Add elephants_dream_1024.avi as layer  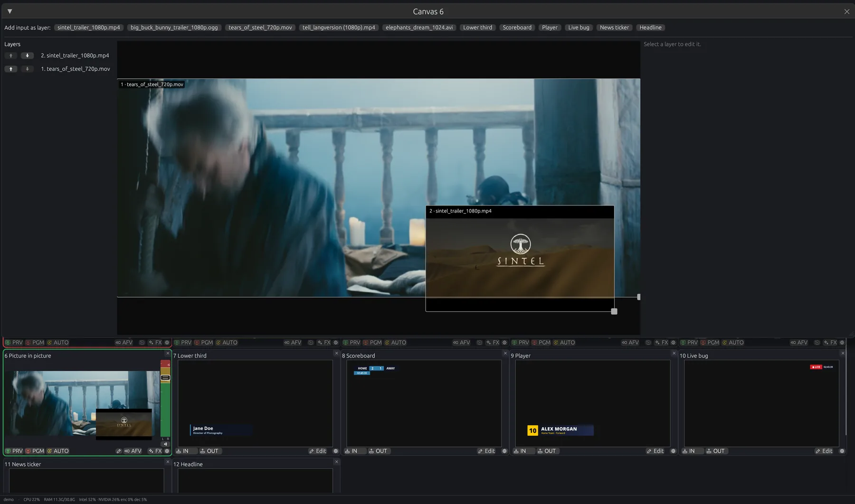click(x=419, y=28)
